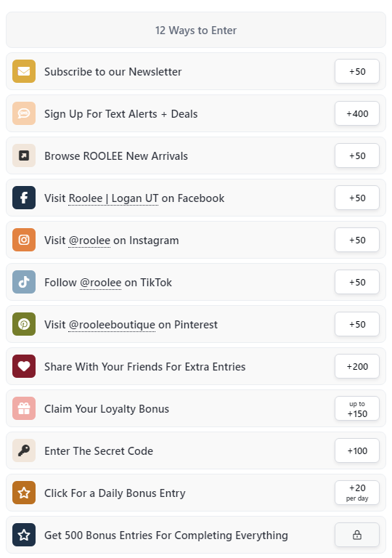The height and width of the screenshot is (558, 392).
Task: Click +400 button for Text Alerts
Action: [357, 113]
